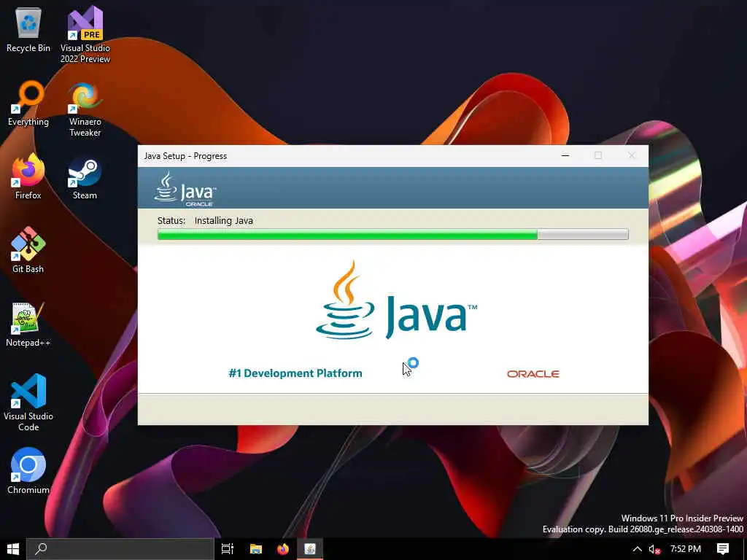Click the Java Setup taskbar button
The image size is (747, 560).
310,549
